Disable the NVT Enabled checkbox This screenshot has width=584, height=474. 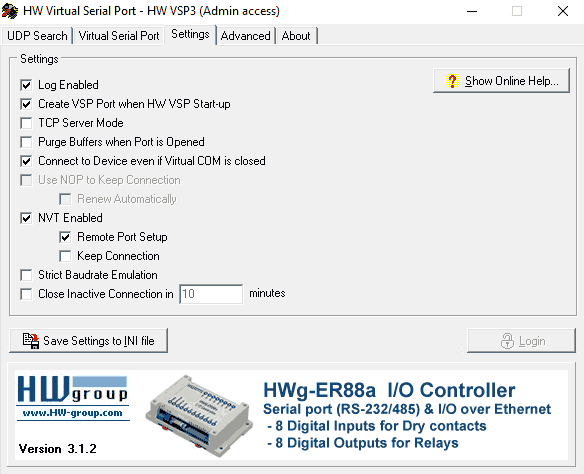(26, 218)
